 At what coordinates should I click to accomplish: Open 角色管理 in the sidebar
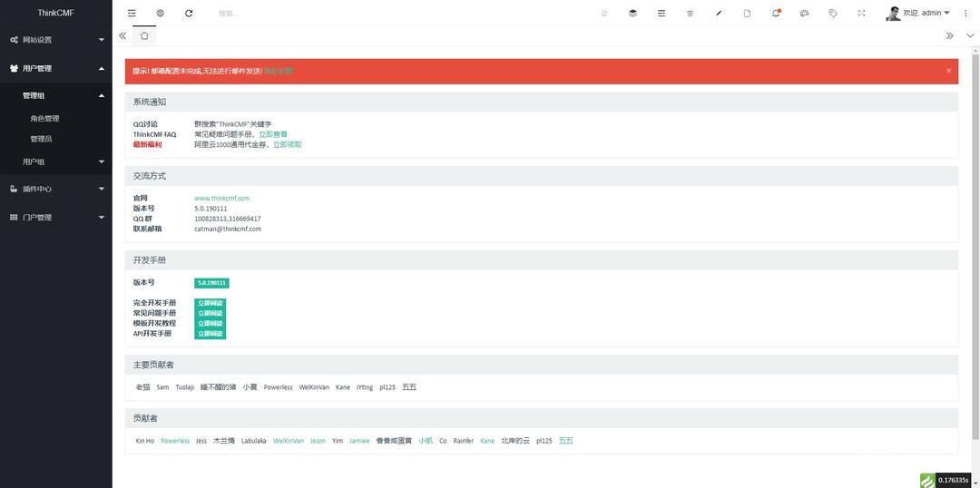coord(44,118)
